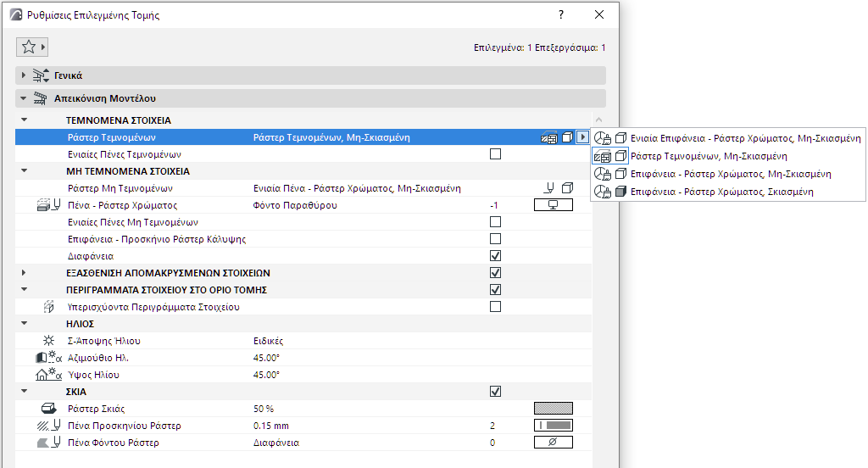
Task: Click the icon of the Ενιαία Επιφάνεια popup entry
Action: [603, 138]
